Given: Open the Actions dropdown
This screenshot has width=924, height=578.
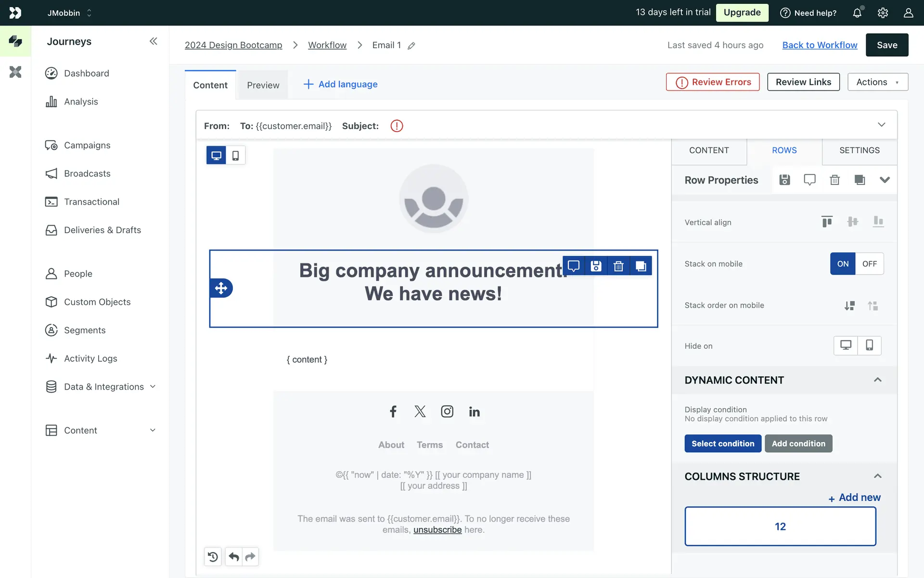Looking at the screenshot, I should pyautogui.click(x=877, y=82).
